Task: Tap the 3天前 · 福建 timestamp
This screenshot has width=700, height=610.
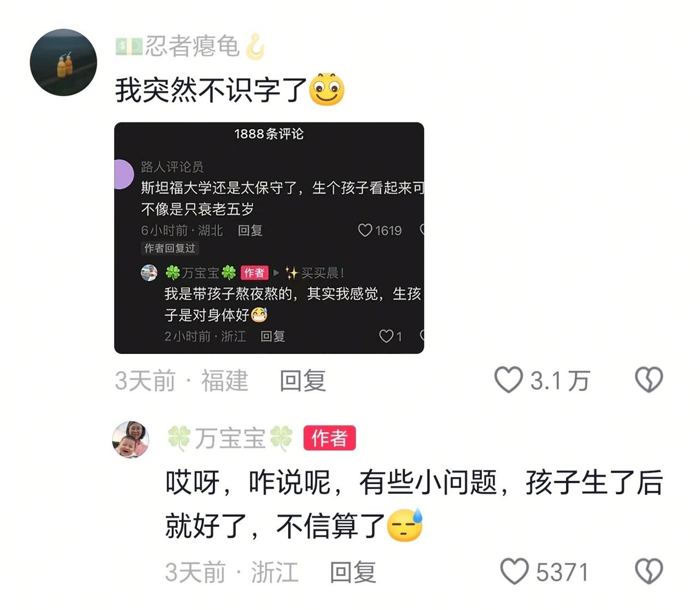Action: tap(182, 381)
